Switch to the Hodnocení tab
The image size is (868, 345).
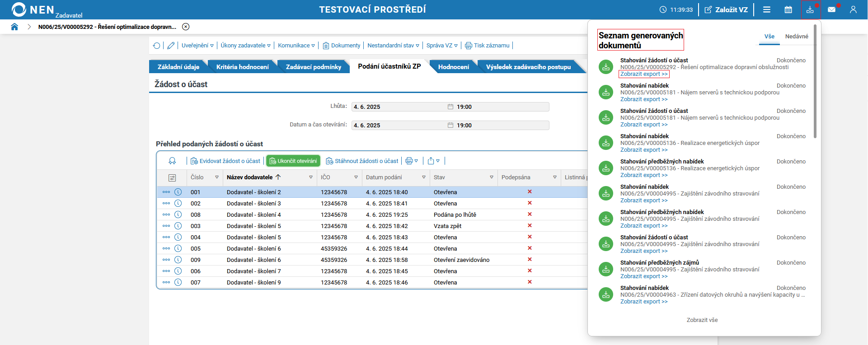pyautogui.click(x=453, y=67)
